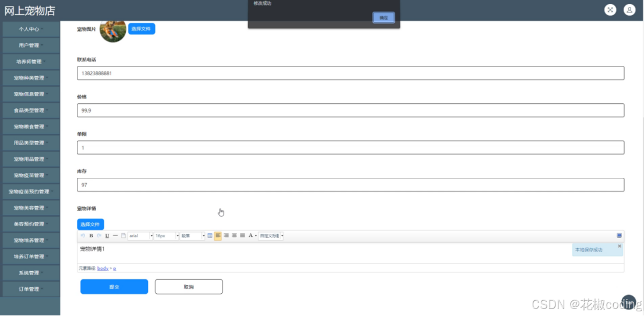Click the blank document icon in the toolbar
644x316 pixels.
(123, 236)
